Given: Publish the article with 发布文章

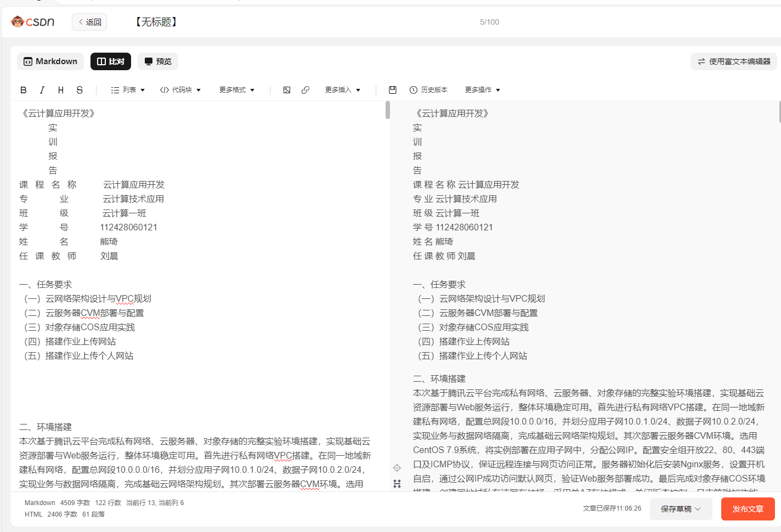Looking at the screenshot, I should point(748,509).
